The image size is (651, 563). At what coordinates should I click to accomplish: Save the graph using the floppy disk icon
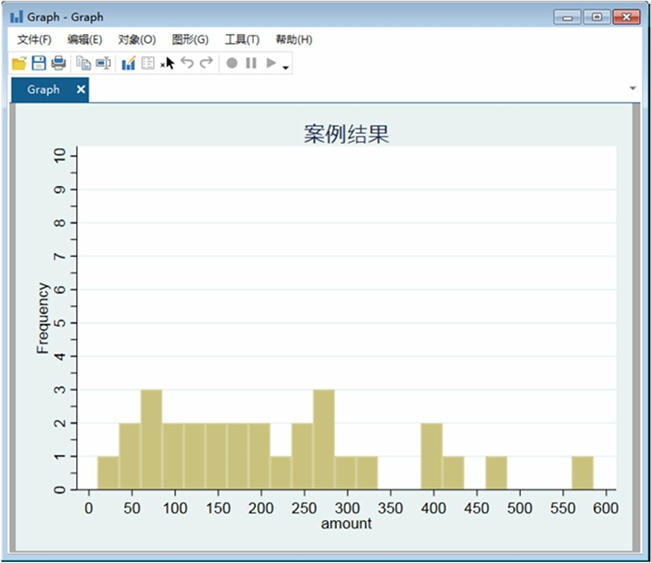point(39,63)
